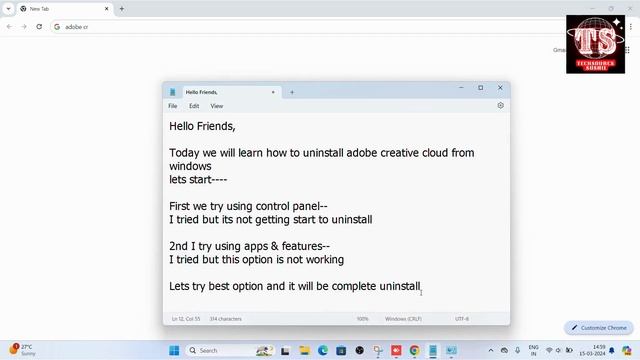Open the red screen recorder taskbar icon
Image resolution: width=640 pixels, height=360 pixels.
pyautogui.click(x=396, y=350)
